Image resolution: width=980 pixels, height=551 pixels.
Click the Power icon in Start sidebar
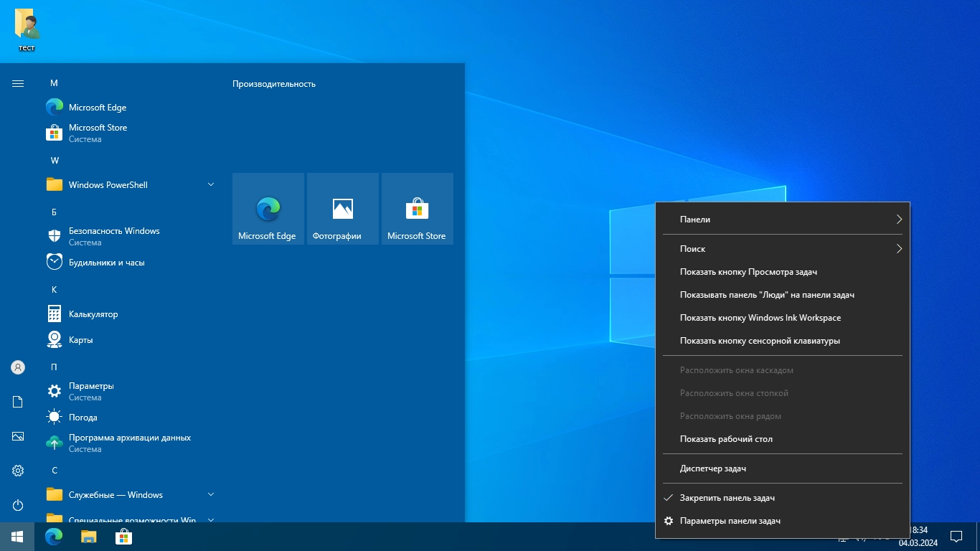18,505
